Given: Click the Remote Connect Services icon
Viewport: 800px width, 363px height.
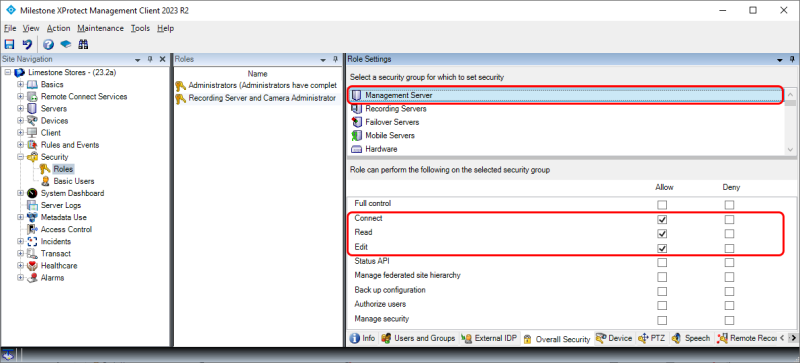Looking at the screenshot, I should tap(32, 96).
